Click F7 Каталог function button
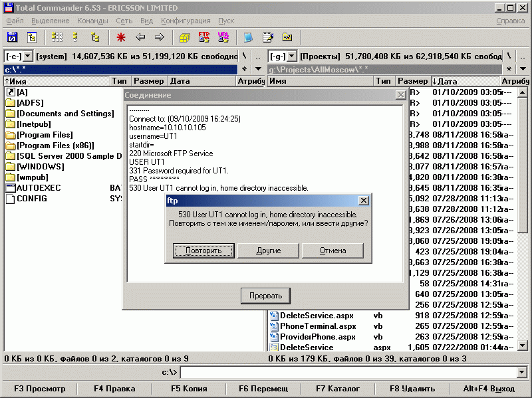This screenshot has width=532, height=398. click(x=338, y=389)
